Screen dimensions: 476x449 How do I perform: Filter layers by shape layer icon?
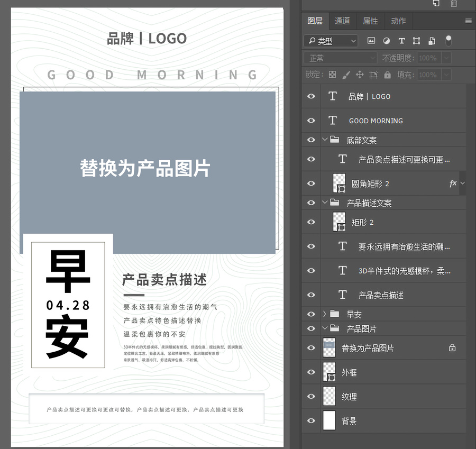pyautogui.click(x=417, y=41)
